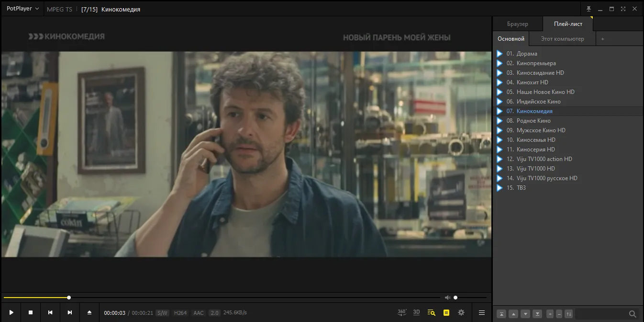Screen dimensions: 644x322
Task: Click play icon beside ТВ3
Action: click(x=500, y=188)
